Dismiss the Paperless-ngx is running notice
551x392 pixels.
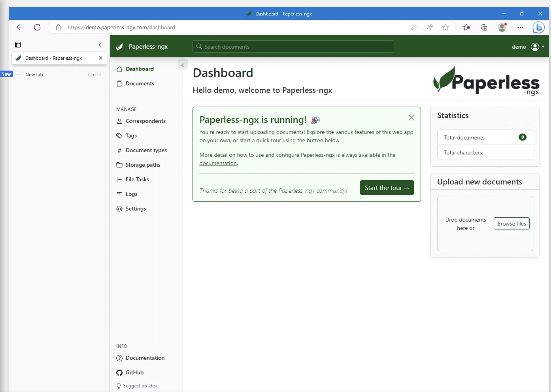411,118
